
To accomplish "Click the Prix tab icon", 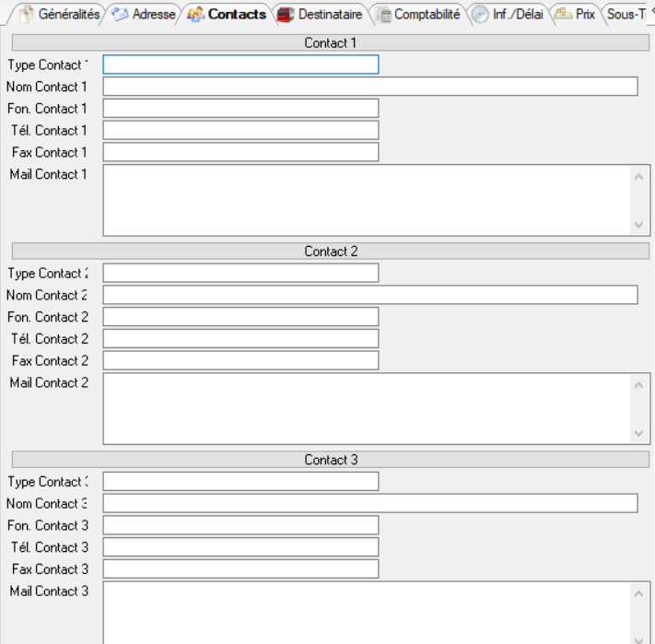I will 563,14.
